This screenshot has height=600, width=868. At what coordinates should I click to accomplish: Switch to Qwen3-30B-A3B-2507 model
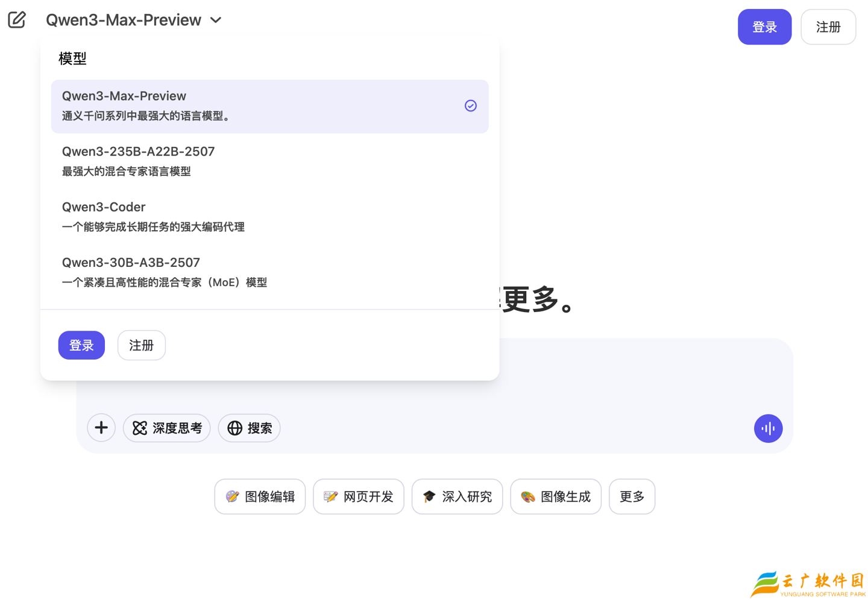click(x=269, y=272)
